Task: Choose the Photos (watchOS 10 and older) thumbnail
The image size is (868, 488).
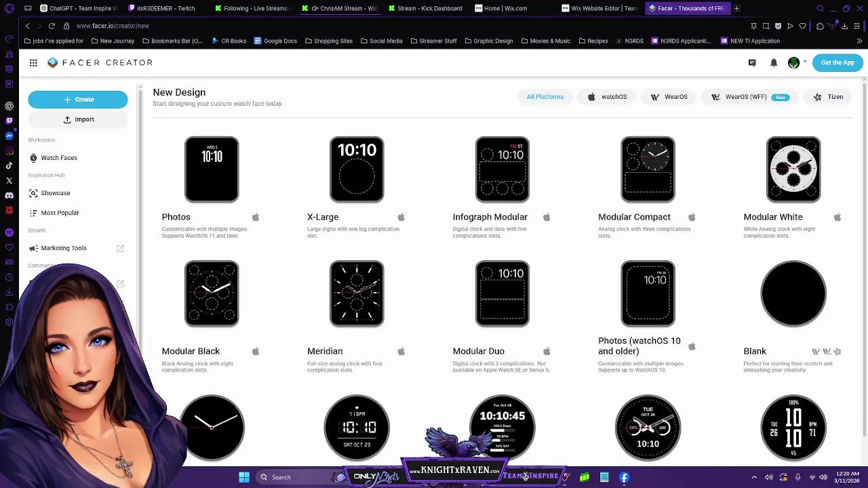Action: pos(648,293)
